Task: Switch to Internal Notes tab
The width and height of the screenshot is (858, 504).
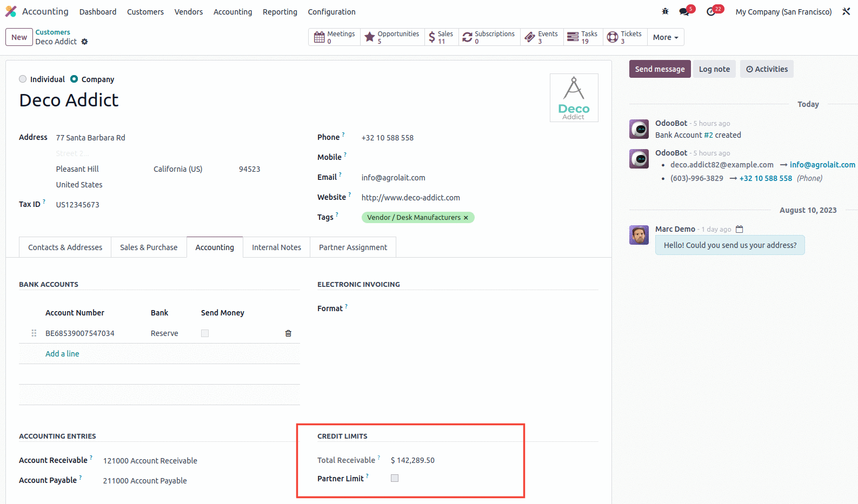Action: 276,247
